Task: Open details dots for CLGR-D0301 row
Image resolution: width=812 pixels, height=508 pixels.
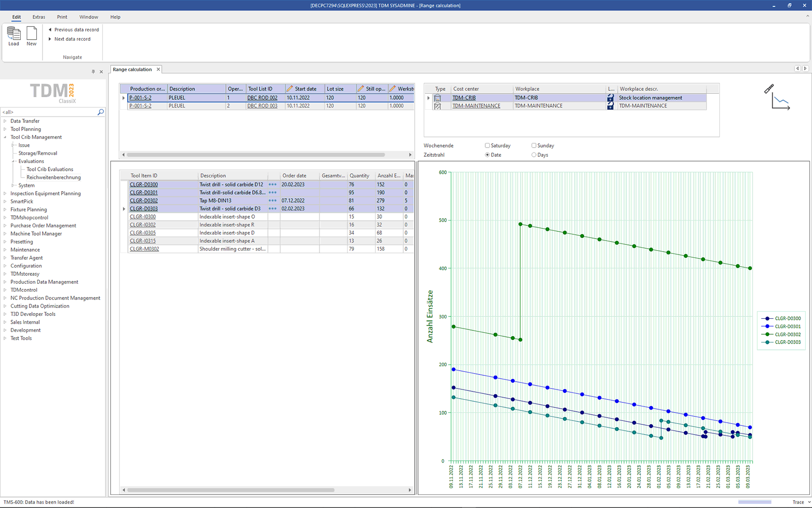Action: point(273,193)
